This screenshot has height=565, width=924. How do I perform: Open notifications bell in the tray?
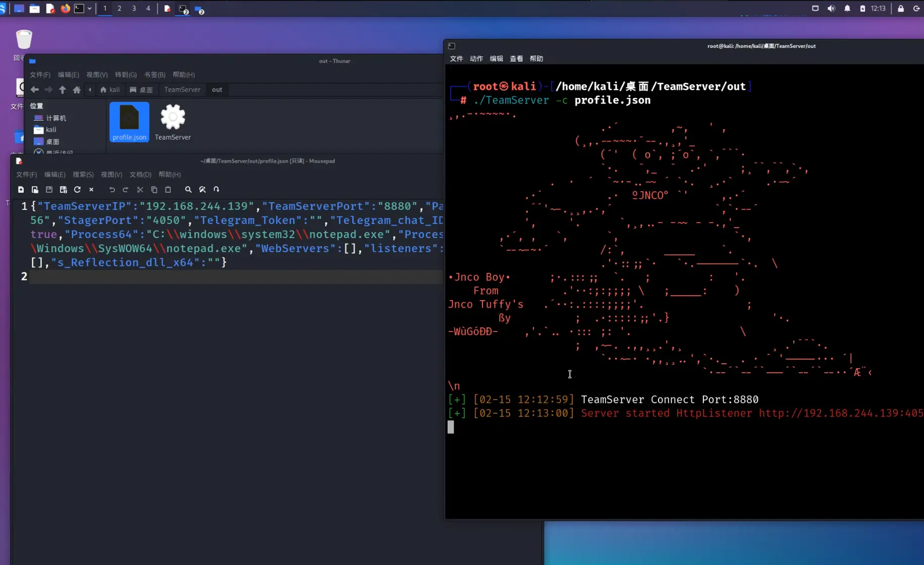[847, 9]
